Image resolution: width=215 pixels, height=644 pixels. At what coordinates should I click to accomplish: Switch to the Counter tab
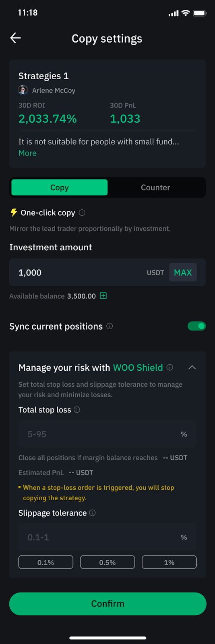pyautogui.click(x=155, y=188)
